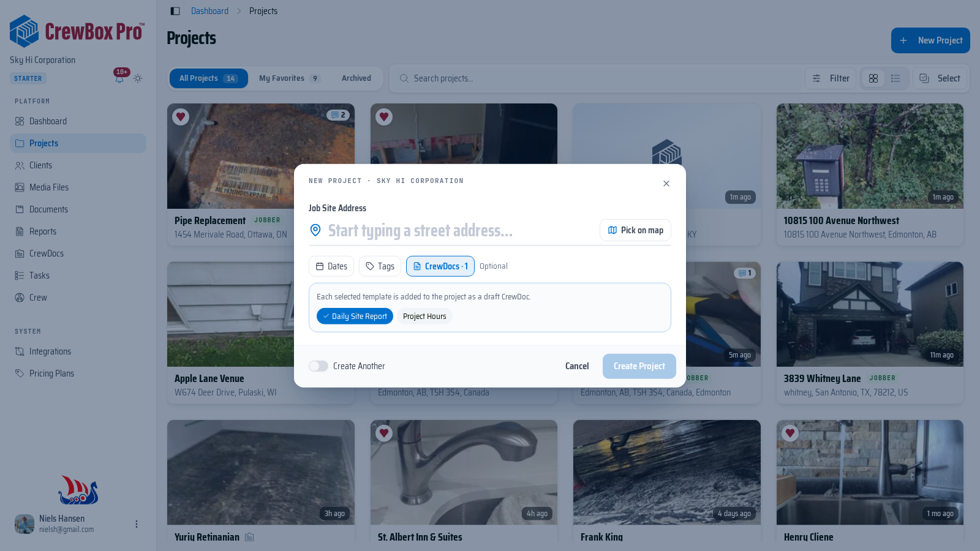
Task: Click the CrewBox Pro logo
Action: pos(77,31)
